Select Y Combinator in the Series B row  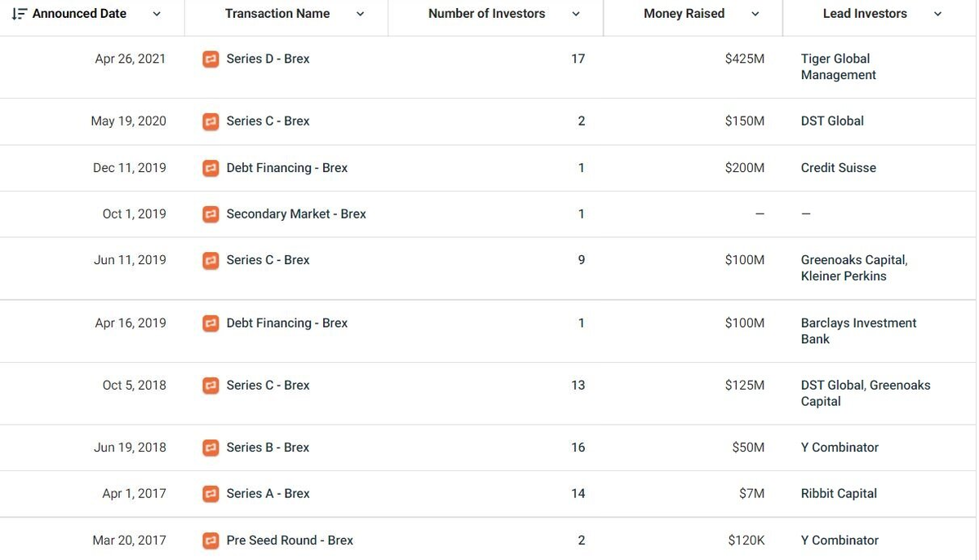click(839, 447)
